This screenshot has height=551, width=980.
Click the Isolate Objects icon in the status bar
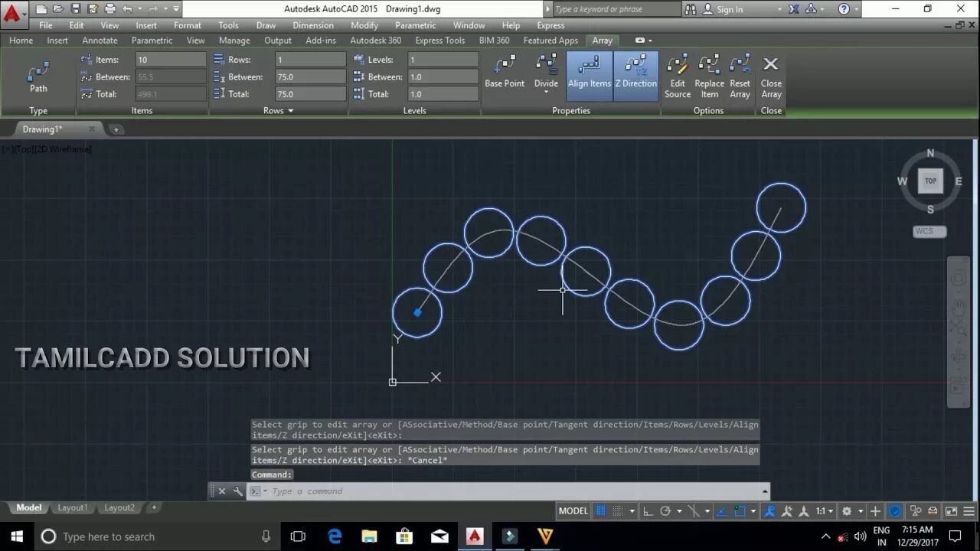coord(916,511)
